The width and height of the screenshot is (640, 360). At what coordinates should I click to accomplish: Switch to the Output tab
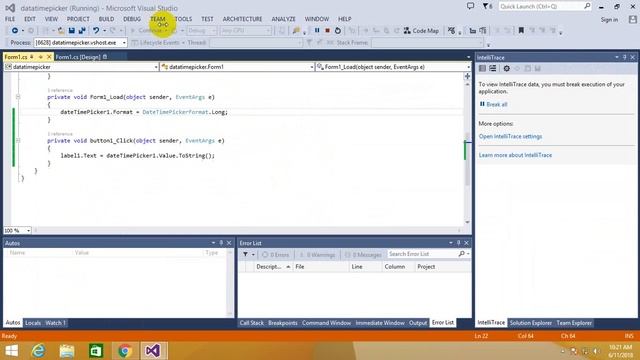[418, 323]
